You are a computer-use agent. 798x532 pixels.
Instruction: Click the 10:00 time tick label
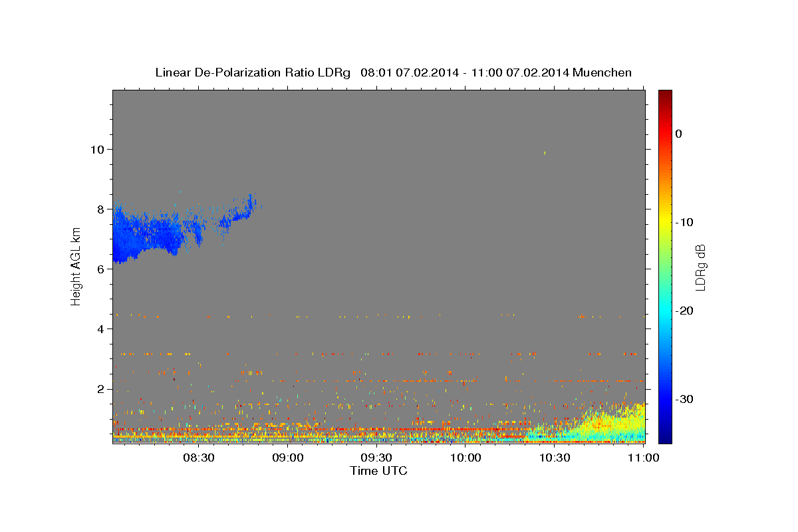pos(465,458)
